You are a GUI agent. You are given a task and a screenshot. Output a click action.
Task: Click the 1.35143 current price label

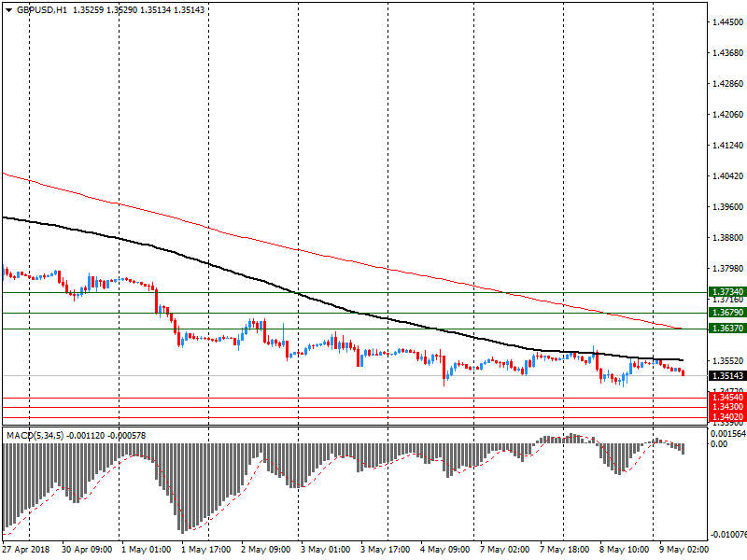click(727, 376)
